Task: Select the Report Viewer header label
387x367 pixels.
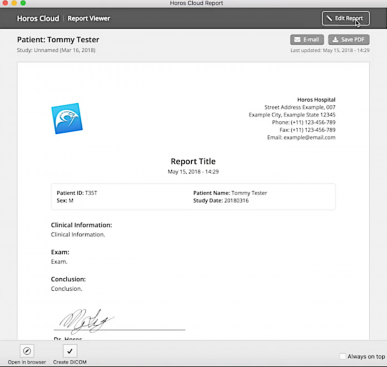Action: (x=89, y=19)
